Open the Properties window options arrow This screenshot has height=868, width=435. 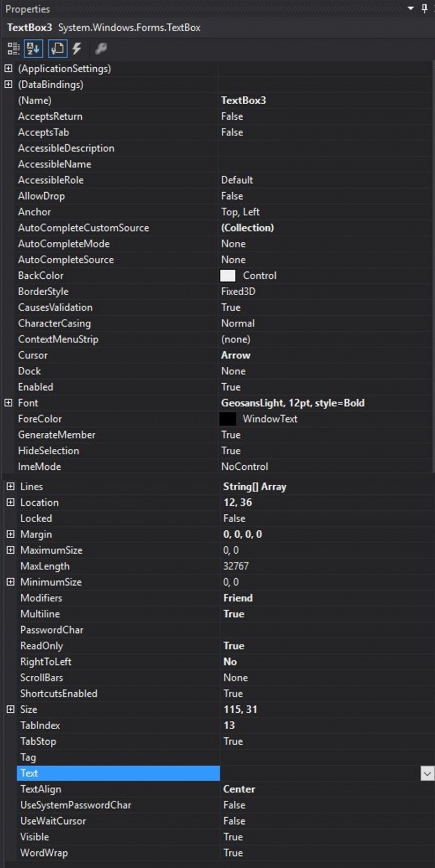411,9
